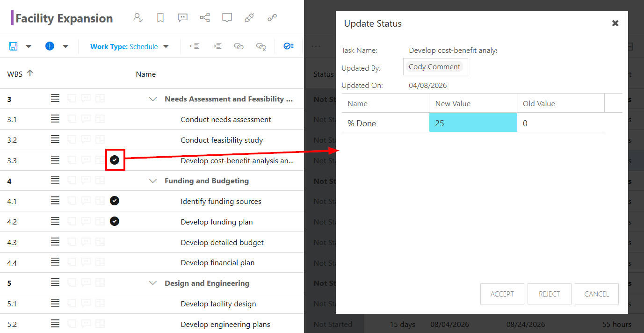Open row menu icon for WBS 4.3
This screenshot has width=644, height=333.
[x=55, y=242]
